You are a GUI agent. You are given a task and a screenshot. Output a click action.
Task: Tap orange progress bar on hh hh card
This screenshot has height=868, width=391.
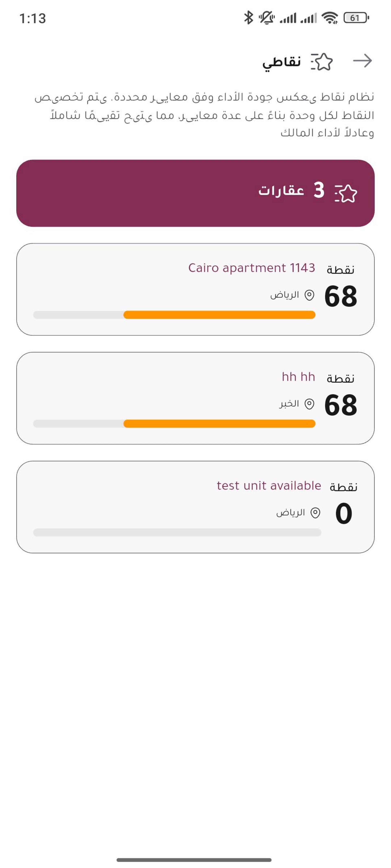click(219, 424)
